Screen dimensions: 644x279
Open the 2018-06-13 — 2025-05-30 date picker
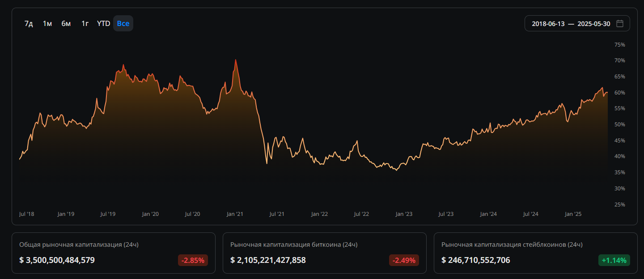pos(577,23)
